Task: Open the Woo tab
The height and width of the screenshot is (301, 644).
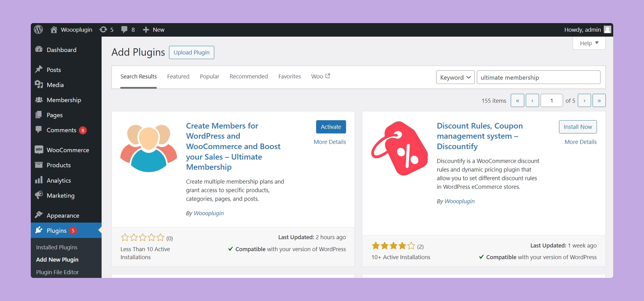Action: point(320,76)
